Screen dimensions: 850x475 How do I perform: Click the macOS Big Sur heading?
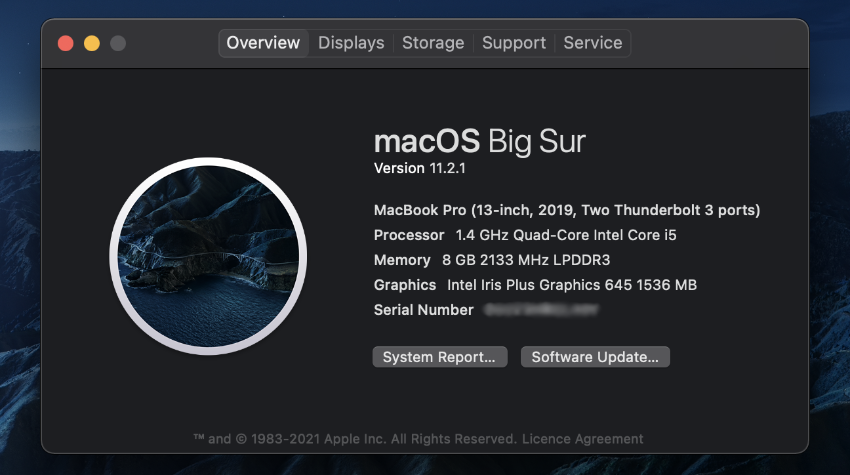(x=480, y=141)
